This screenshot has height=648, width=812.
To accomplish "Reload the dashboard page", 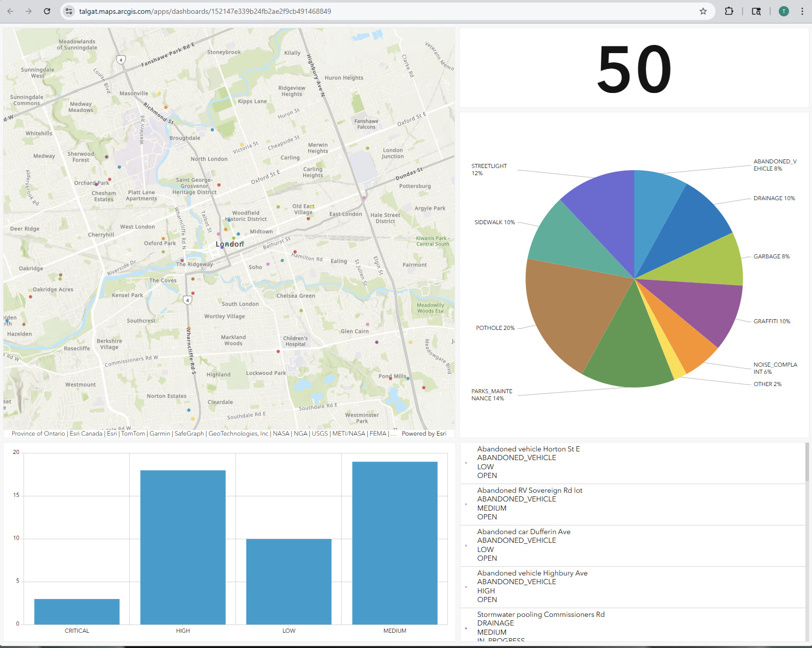I will point(47,11).
